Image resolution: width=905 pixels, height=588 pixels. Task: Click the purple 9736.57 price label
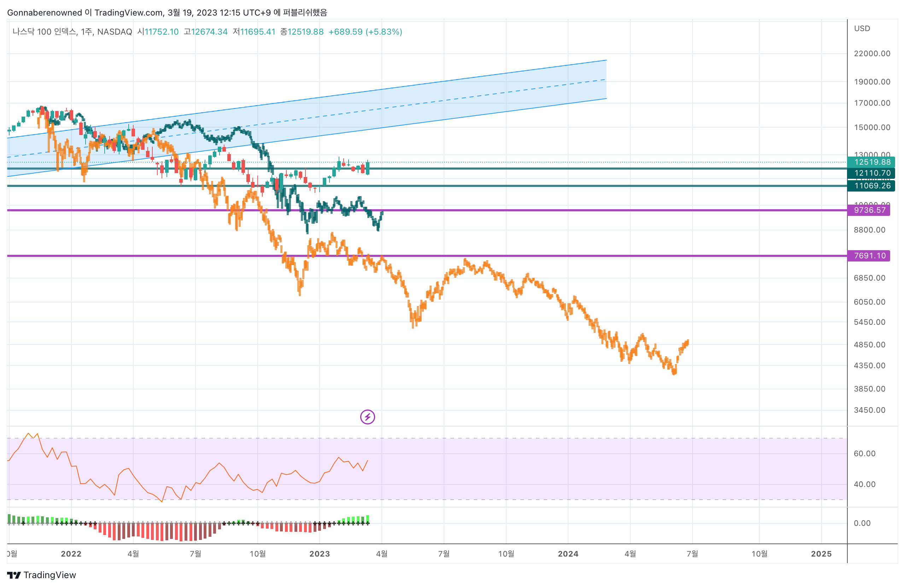click(x=869, y=210)
